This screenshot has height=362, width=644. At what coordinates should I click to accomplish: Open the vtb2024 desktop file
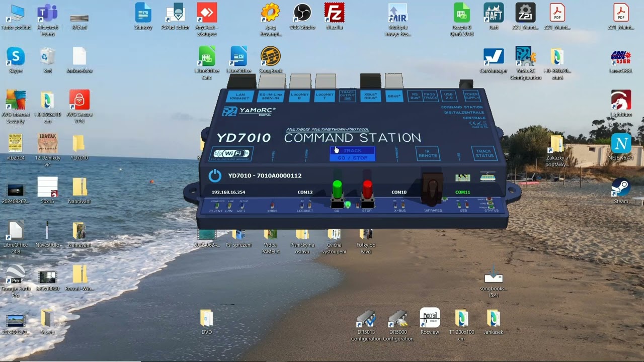click(16, 146)
